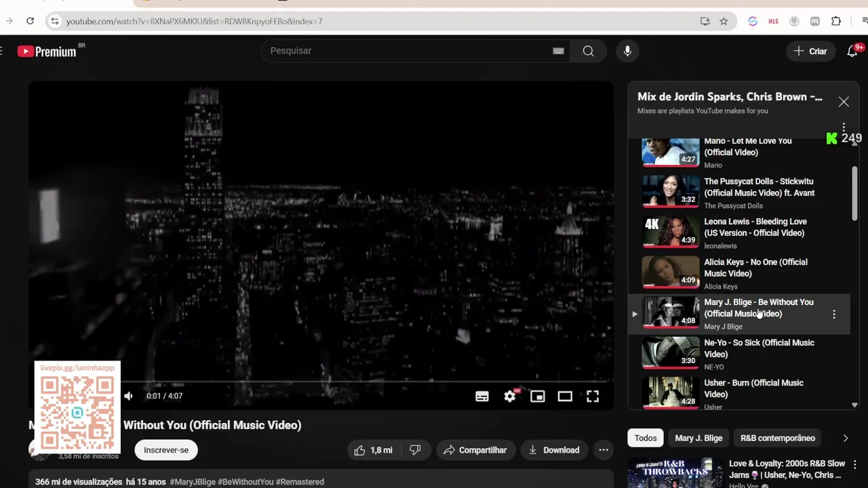Select the R&B contemporâneo chip

tap(778, 438)
